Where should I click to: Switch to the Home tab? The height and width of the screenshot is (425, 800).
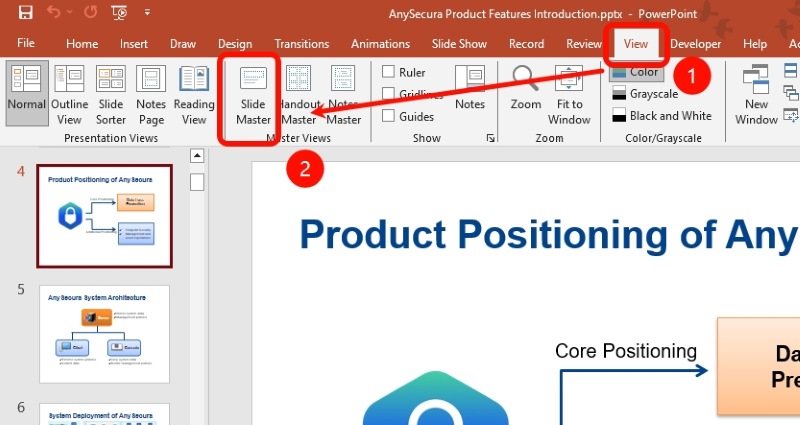click(x=82, y=44)
